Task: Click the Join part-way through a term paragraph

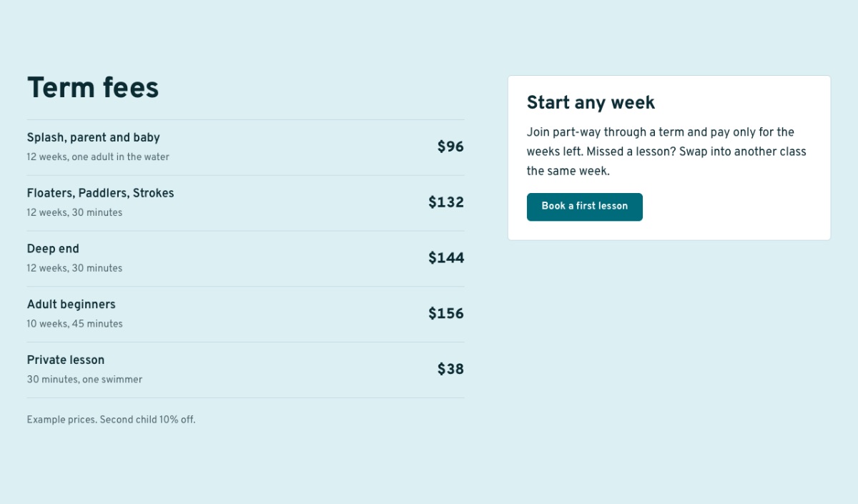Action: point(666,152)
